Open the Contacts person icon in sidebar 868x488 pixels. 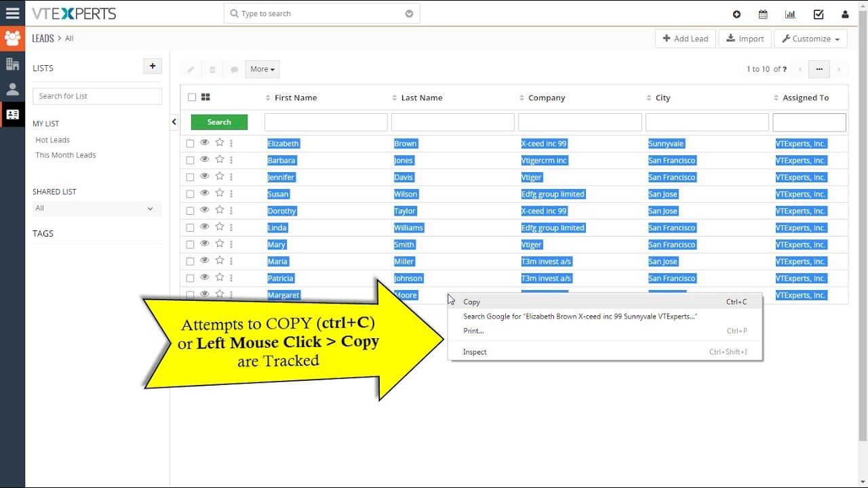pyautogui.click(x=12, y=89)
